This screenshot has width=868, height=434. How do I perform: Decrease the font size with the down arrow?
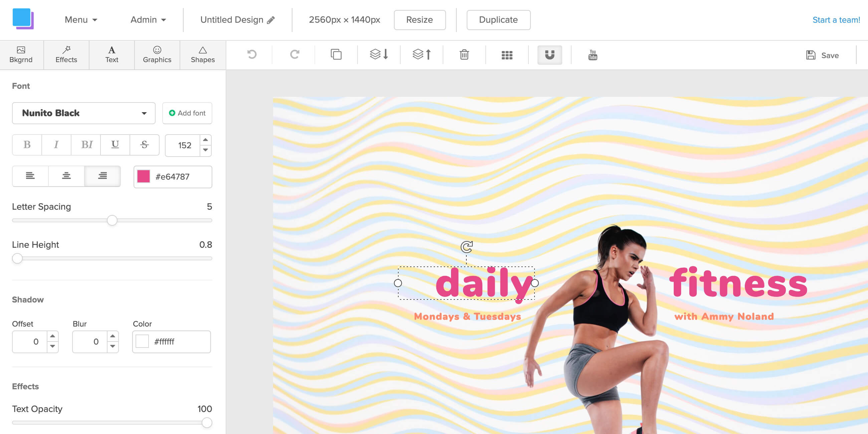(x=205, y=150)
